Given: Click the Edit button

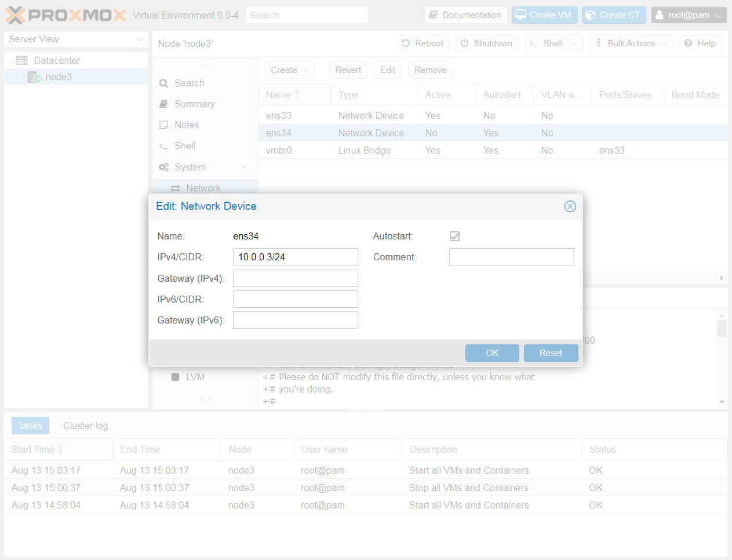Looking at the screenshot, I should pyautogui.click(x=388, y=70).
